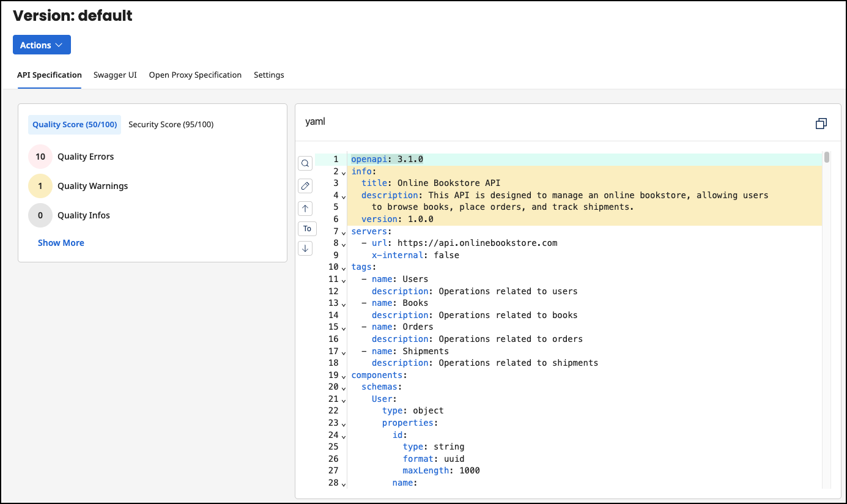Click the up arrow navigation icon

click(305, 208)
